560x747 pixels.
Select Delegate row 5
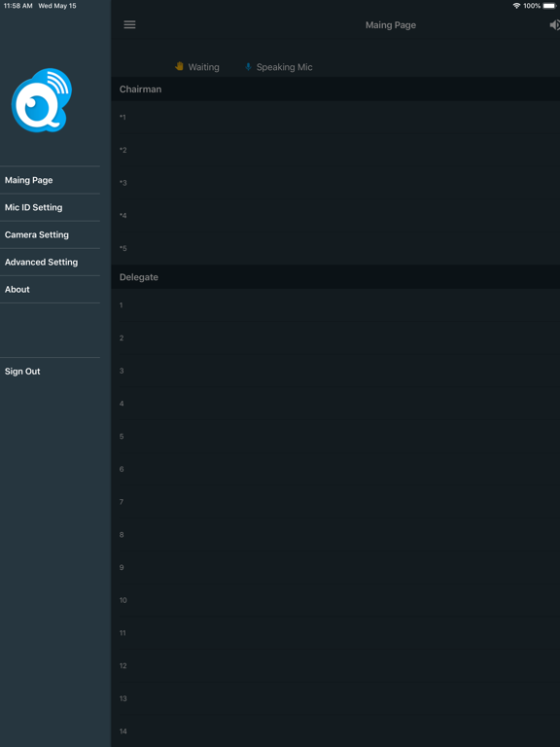point(335,437)
